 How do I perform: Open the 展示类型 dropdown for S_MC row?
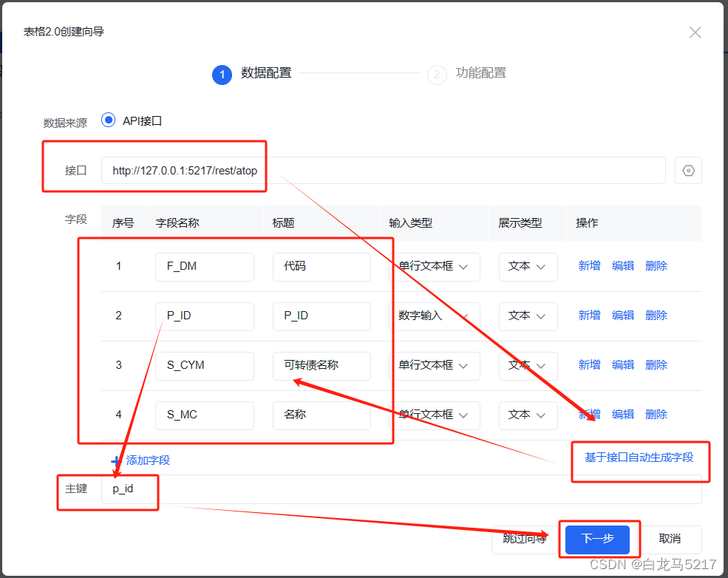[528, 415]
